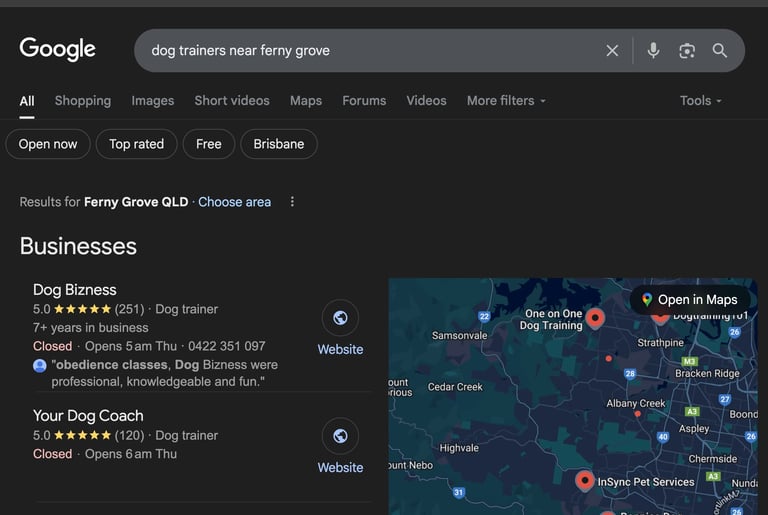The image size is (768, 515).
Task: Toggle the Open now filter chip
Action: point(48,144)
